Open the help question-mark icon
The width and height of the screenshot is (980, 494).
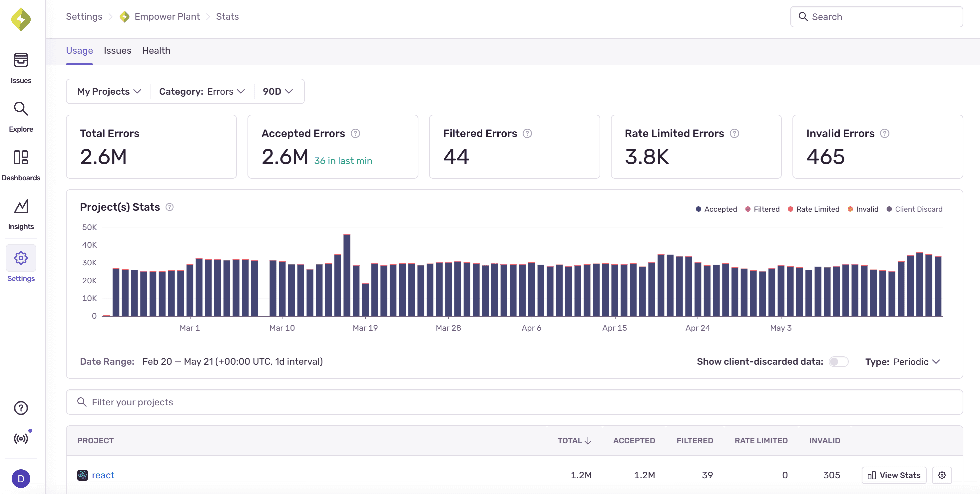tap(21, 408)
